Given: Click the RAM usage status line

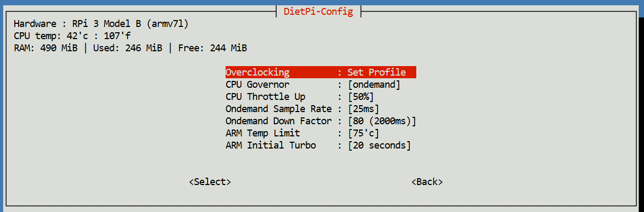Looking at the screenshot, I should pyautogui.click(x=130, y=48).
